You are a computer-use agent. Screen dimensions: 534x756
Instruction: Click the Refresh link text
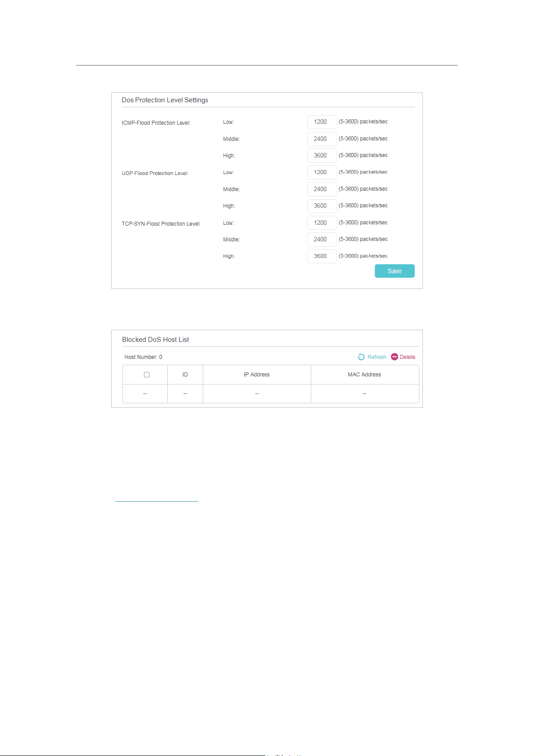click(x=377, y=357)
